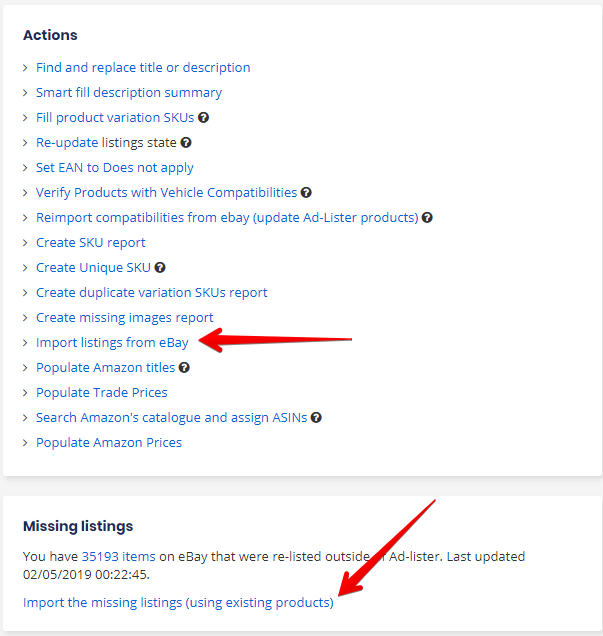603x636 pixels.
Task: Open the help icon next to Create Unique SKU
Action: (160, 268)
